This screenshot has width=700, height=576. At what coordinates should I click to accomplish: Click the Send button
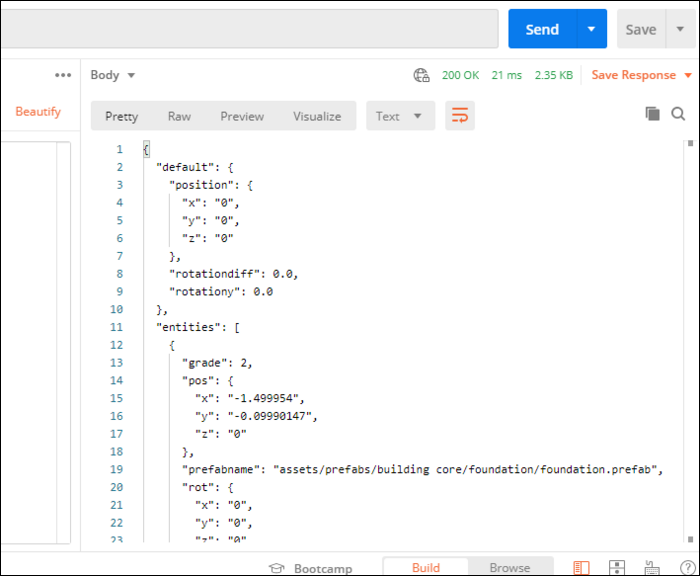tap(542, 30)
